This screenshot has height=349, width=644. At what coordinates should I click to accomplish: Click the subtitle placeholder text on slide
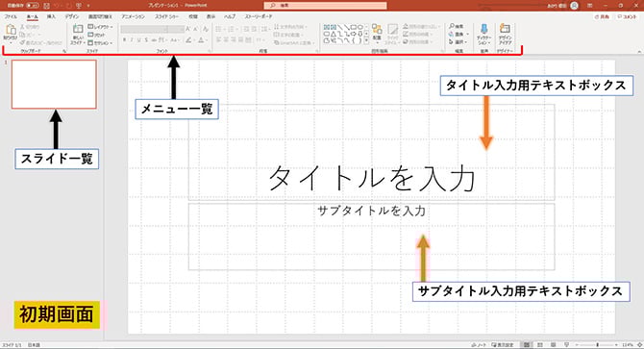372,212
